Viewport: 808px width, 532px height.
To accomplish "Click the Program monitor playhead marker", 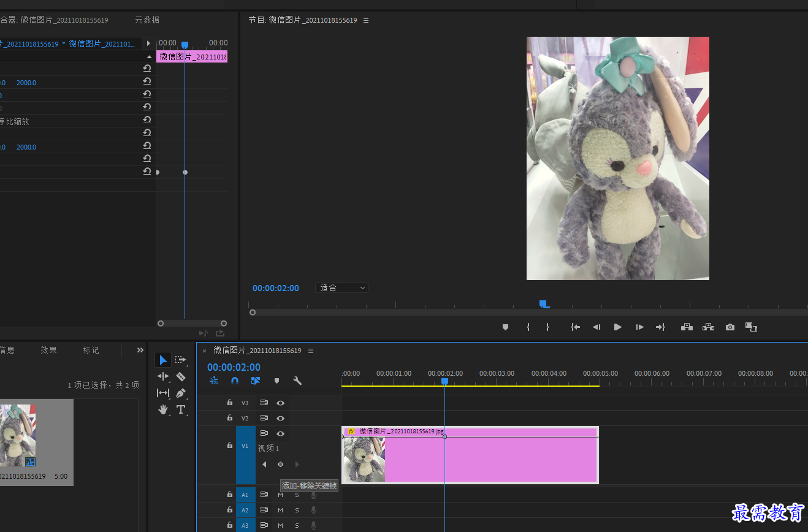I will [x=543, y=303].
